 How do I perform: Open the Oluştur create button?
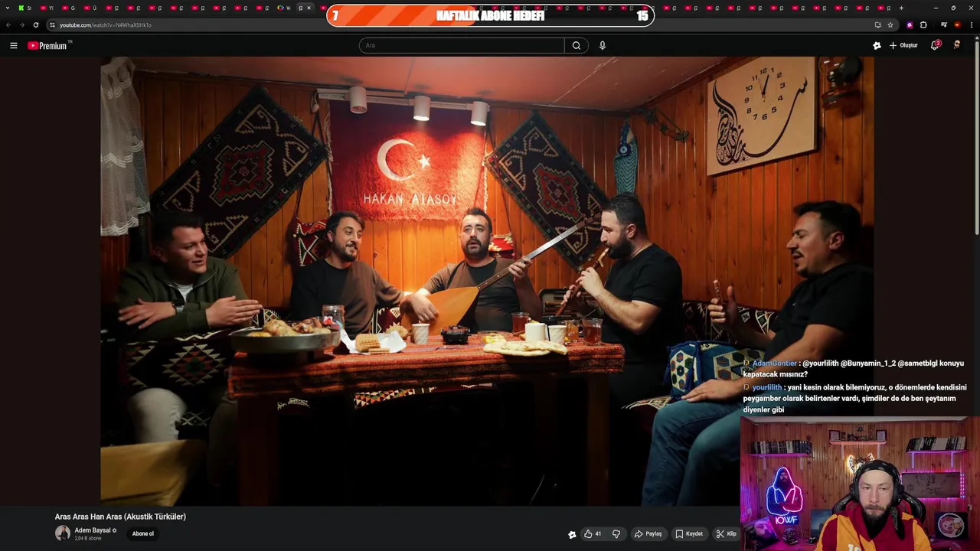[x=903, y=45]
